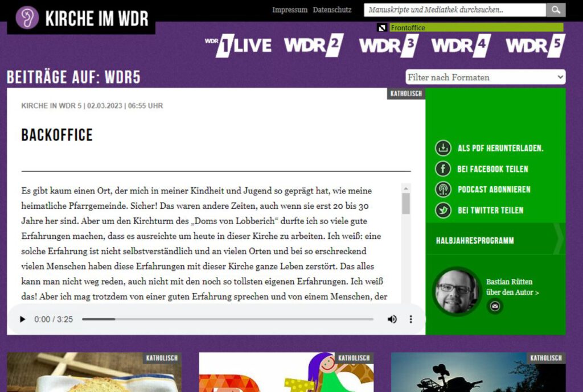The width and height of the screenshot is (583, 392).
Task: Click the Katholisch tag on the Backoffice article
Action: point(406,94)
